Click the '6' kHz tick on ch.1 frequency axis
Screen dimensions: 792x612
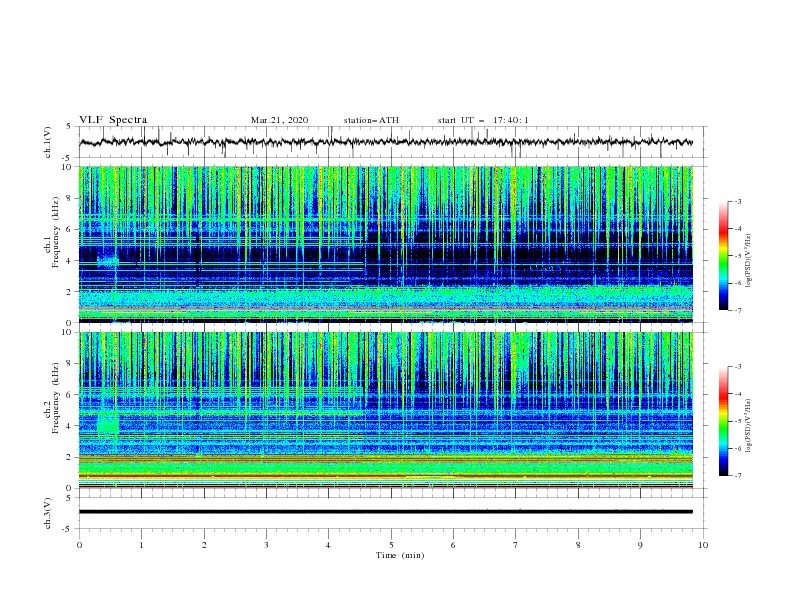point(71,229)
